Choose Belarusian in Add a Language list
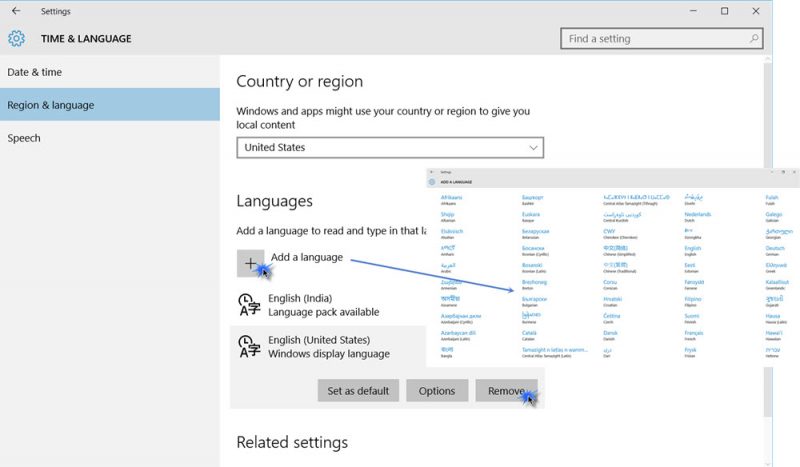 (x=535, y=233)
